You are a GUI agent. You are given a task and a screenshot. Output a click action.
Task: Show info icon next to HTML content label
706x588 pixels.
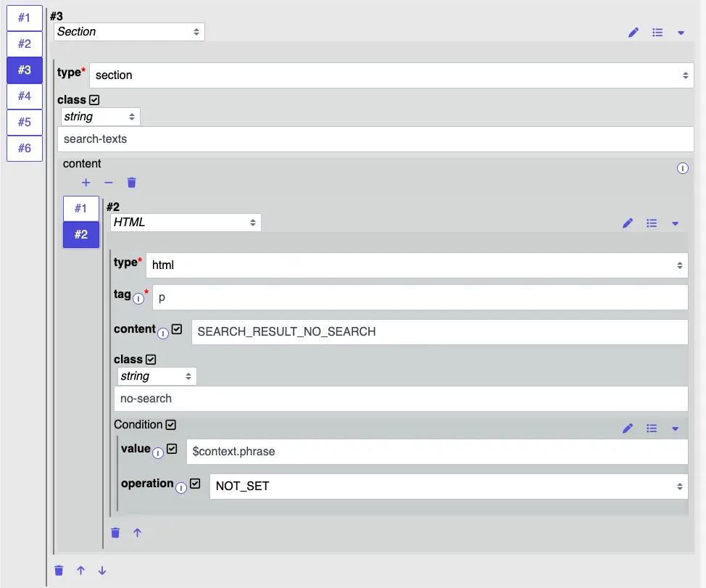pyautogui.click(x=163, y=334)
